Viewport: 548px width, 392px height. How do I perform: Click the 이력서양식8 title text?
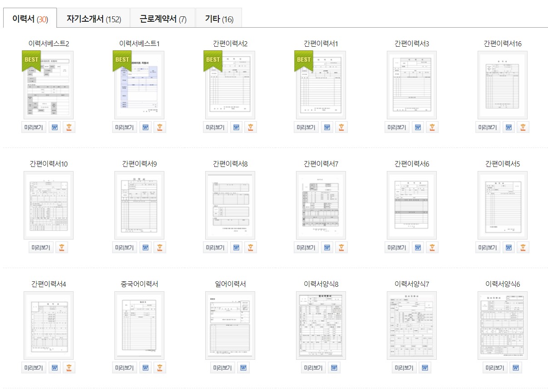pos(321,284)
